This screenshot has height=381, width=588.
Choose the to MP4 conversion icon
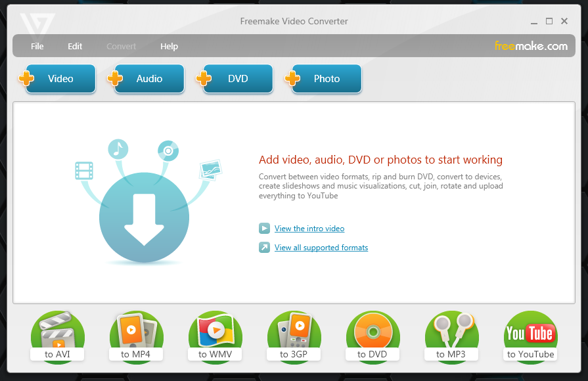click(136, 337)
